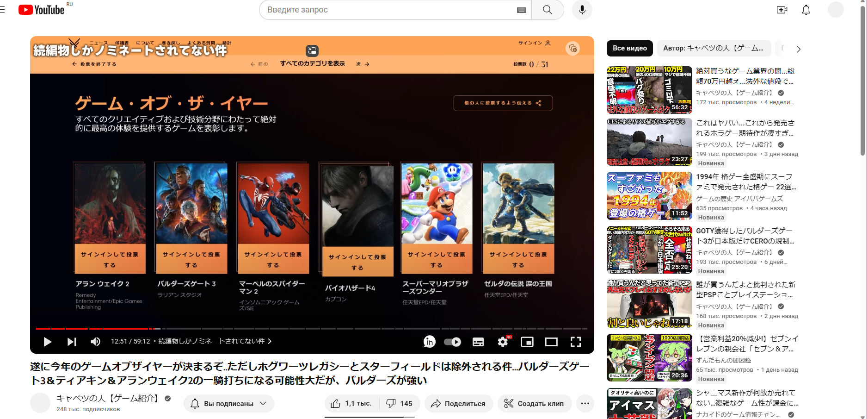Viewport: 868px width, 419px height.
Task: Click the video title heading text
Action: tap(310, 373)
